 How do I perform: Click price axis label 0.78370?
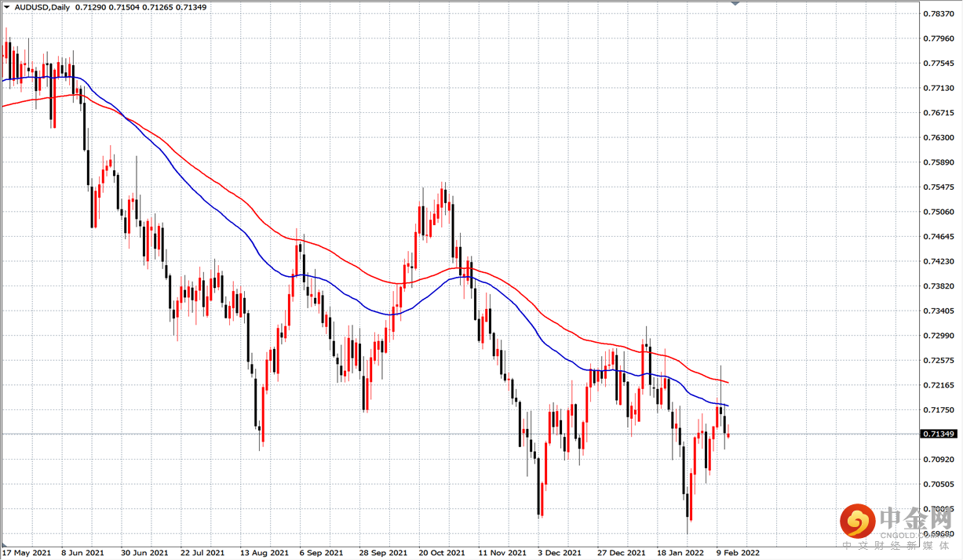pyautogui.click(x=938, y=13)
